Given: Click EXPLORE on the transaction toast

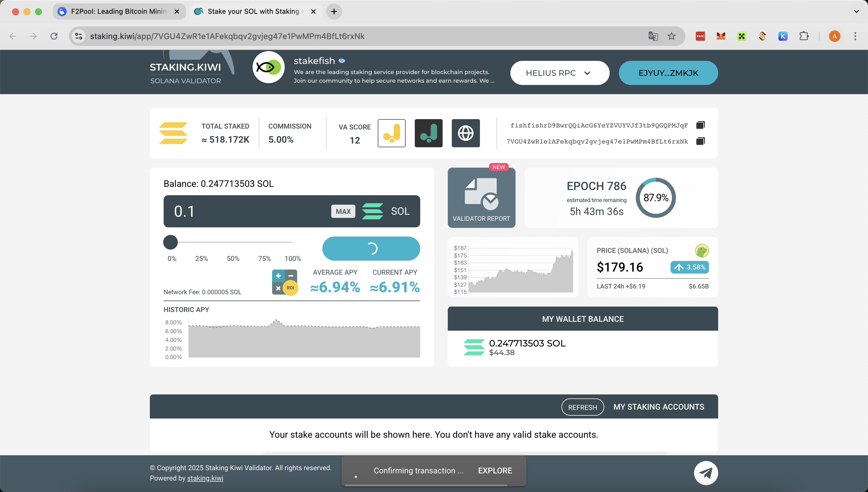Looking at the screenshot, I should click(x=495, y=471).
